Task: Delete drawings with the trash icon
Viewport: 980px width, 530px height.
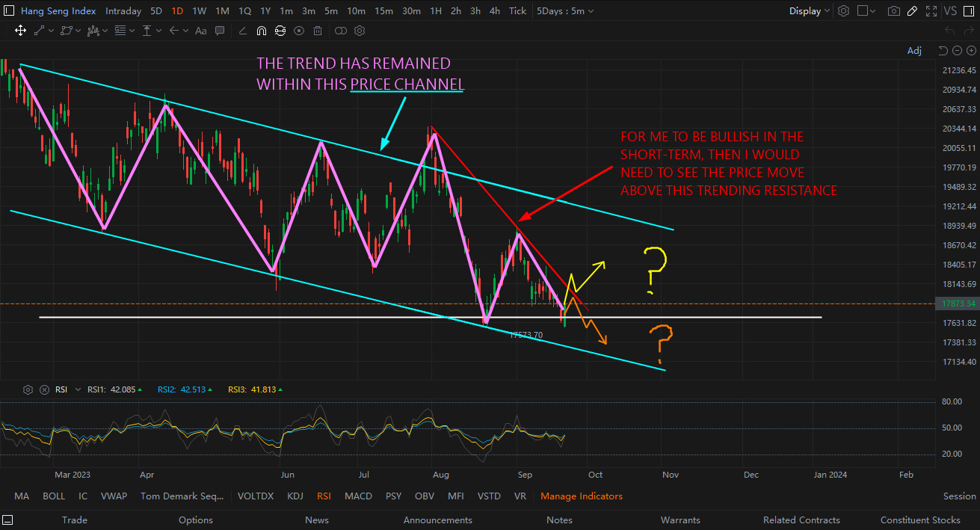Action: [318, 31]
